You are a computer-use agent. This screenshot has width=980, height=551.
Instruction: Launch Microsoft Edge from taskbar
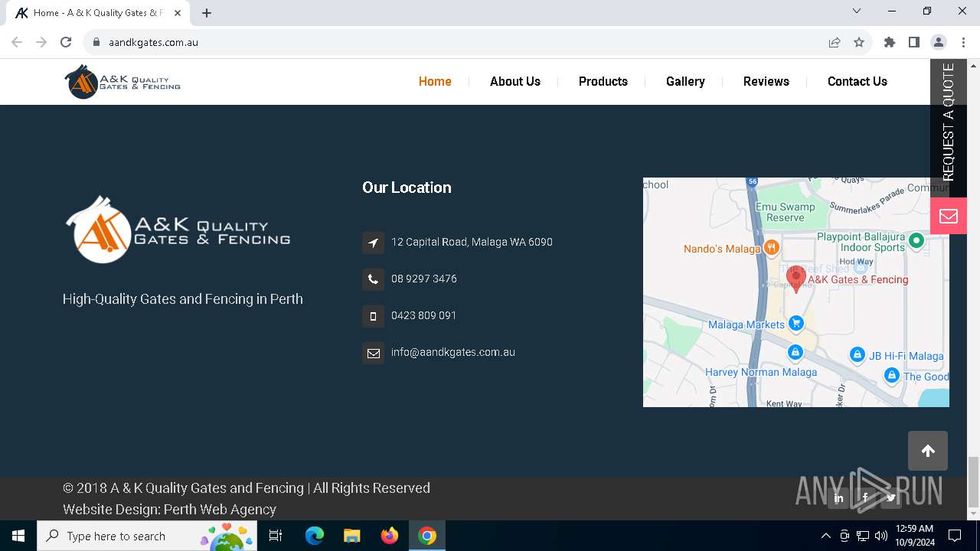click(315, 536)
